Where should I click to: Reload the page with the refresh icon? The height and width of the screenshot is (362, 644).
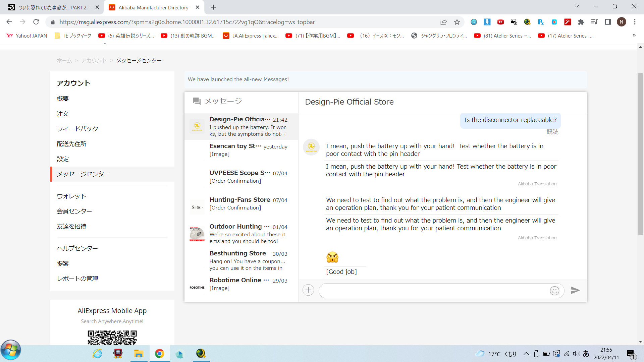(x=36, y=22)
